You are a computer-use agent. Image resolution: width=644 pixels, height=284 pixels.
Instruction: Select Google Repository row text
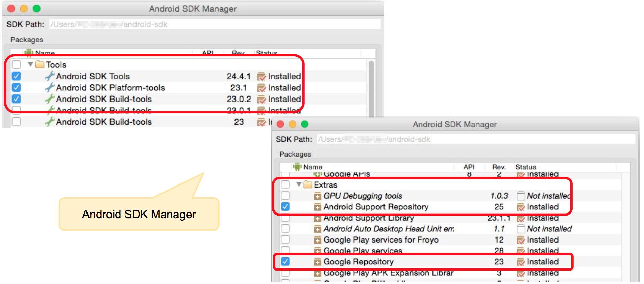(358, 262)
